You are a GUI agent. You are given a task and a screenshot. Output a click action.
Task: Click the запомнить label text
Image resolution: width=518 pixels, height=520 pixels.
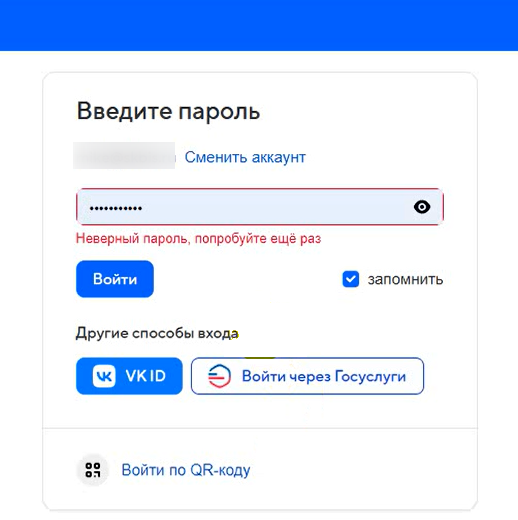point(405,279)
